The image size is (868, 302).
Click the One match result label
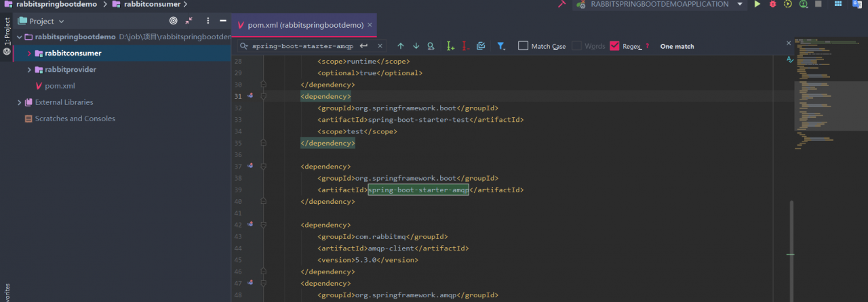tap(677, 46)
